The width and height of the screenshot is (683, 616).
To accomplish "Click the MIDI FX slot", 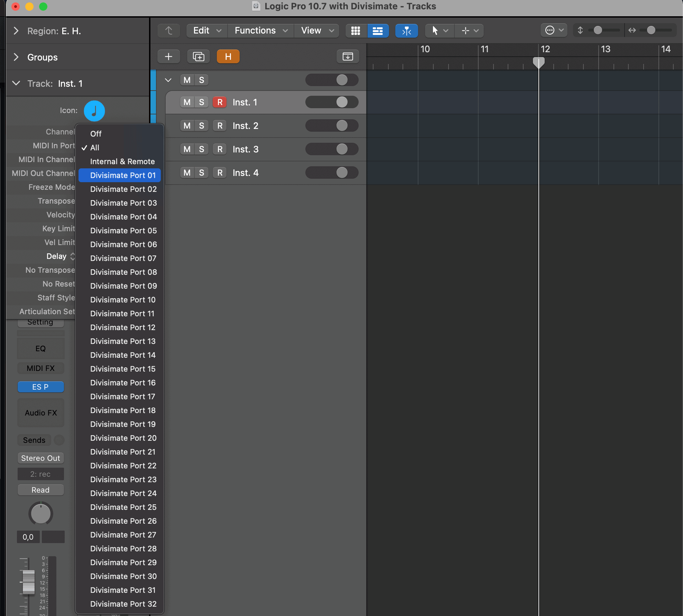I will pos(41,368).
